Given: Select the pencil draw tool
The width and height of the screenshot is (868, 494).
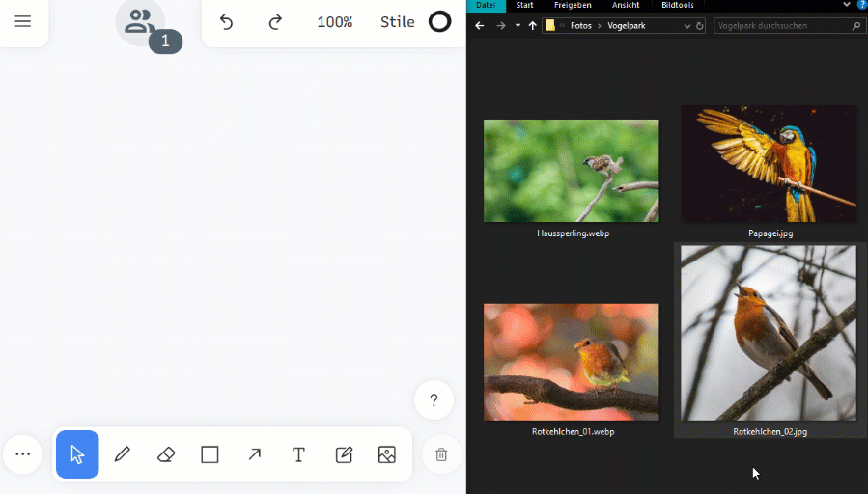Looking at the screenshot, I should coord(122,454).
